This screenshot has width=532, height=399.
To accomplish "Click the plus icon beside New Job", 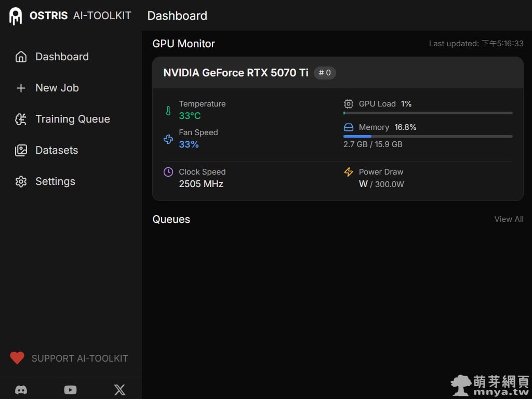I will [x=21, y=88].
